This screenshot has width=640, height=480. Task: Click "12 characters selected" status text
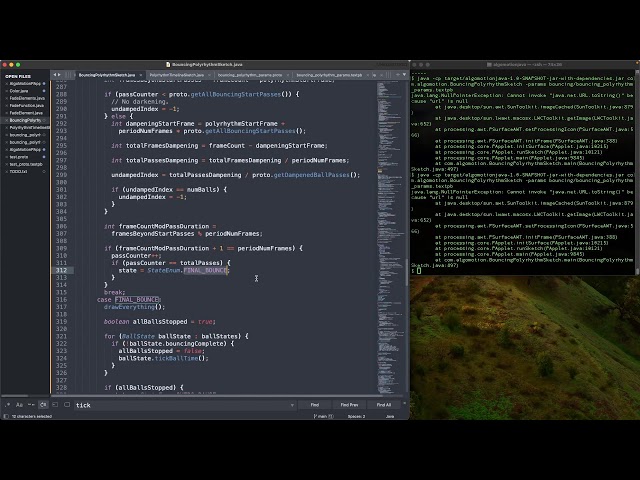click(32, 416)
